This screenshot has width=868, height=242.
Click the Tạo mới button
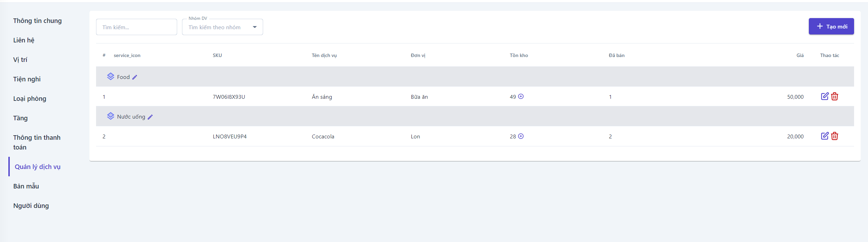[x=831, y=26]
